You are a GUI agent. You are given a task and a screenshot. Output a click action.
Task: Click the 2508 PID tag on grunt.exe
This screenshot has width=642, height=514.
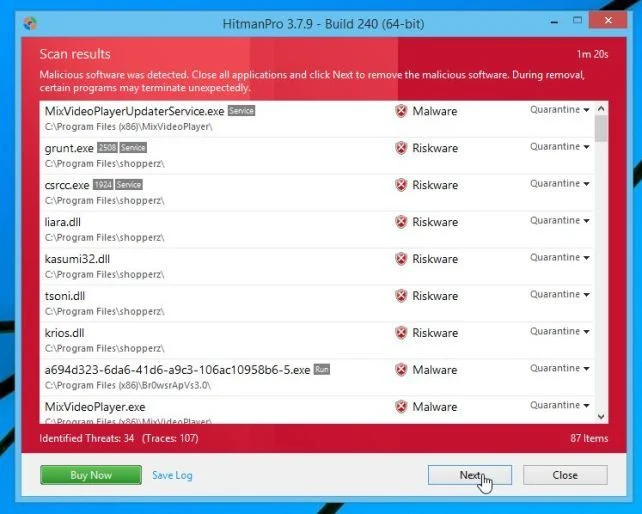[107, 147]
